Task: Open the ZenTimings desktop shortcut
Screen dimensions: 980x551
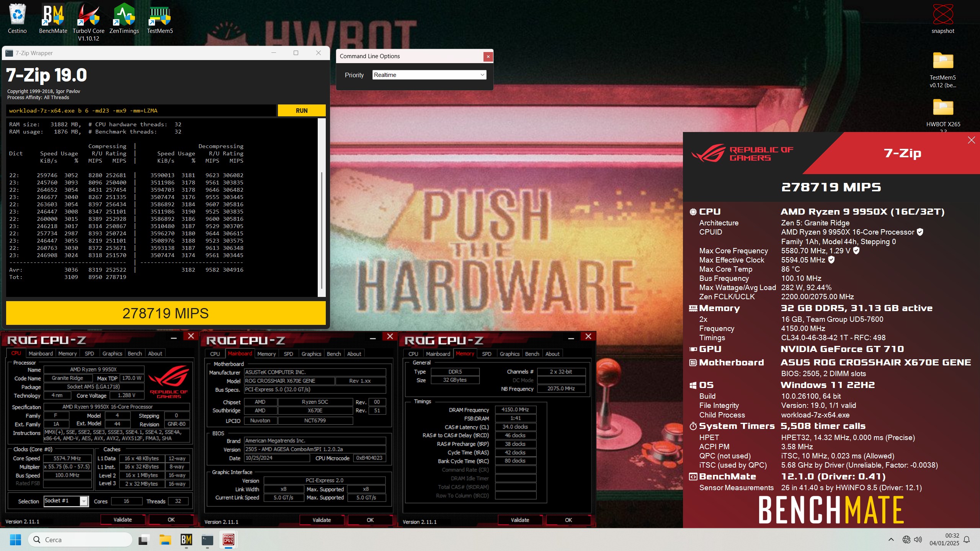Action: pos(124,18)
